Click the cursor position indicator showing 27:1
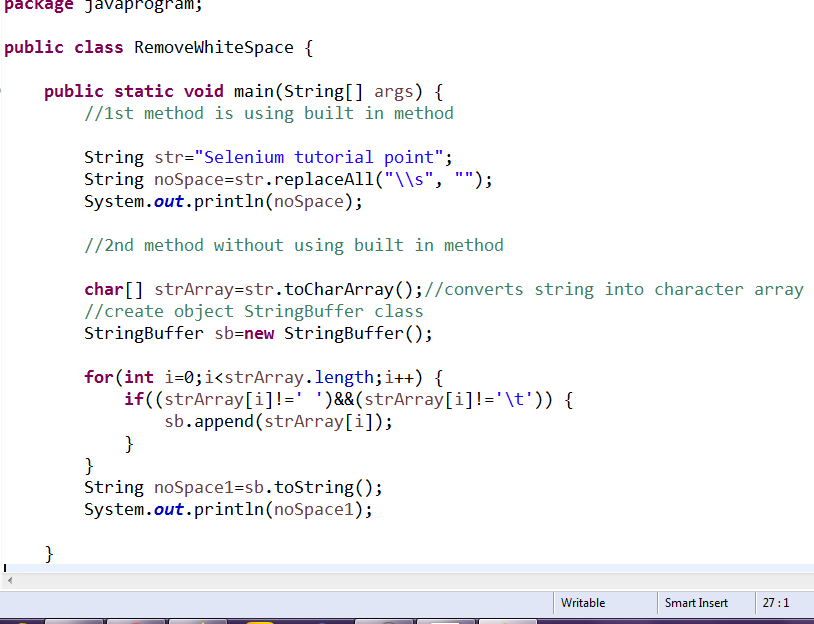The height and width of the screenshot is (624, 814). 775,603
